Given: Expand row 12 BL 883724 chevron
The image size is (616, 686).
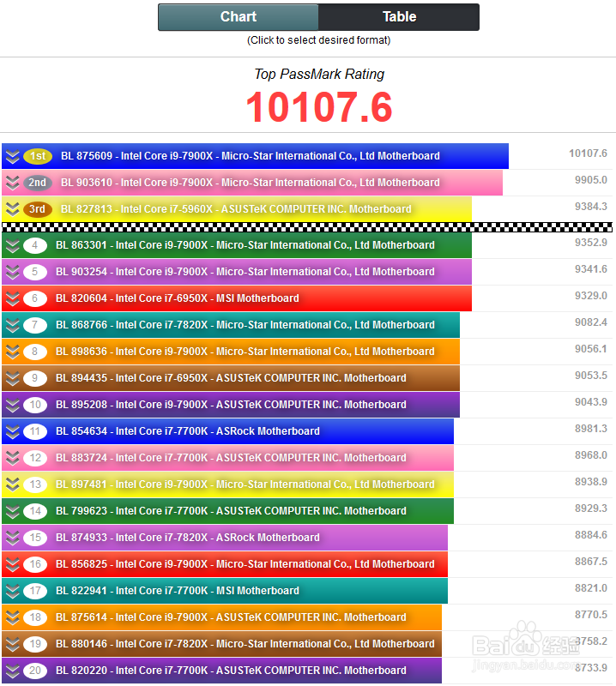Looking at the screenshot, I should coord(13,458).
